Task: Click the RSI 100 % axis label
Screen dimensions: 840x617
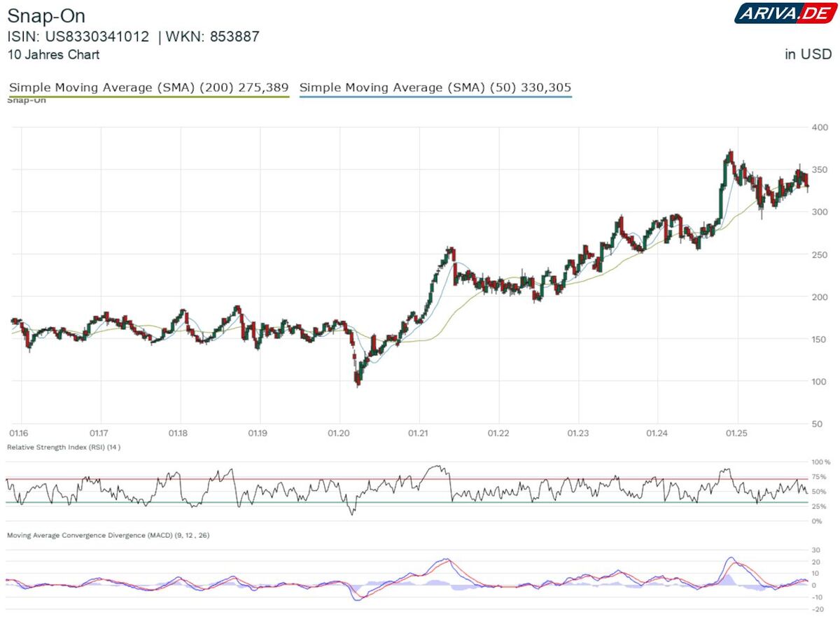Action: (x=821, y=463)
